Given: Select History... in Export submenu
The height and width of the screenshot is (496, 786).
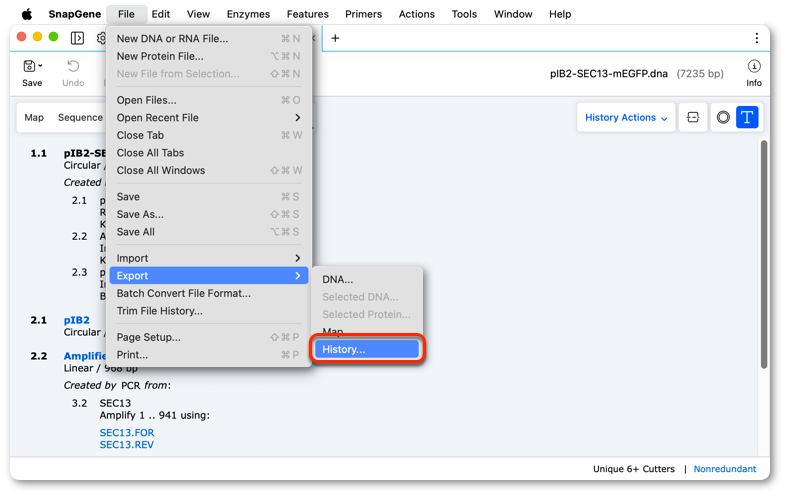Looking at the screenshot, I should click(367, 350).
